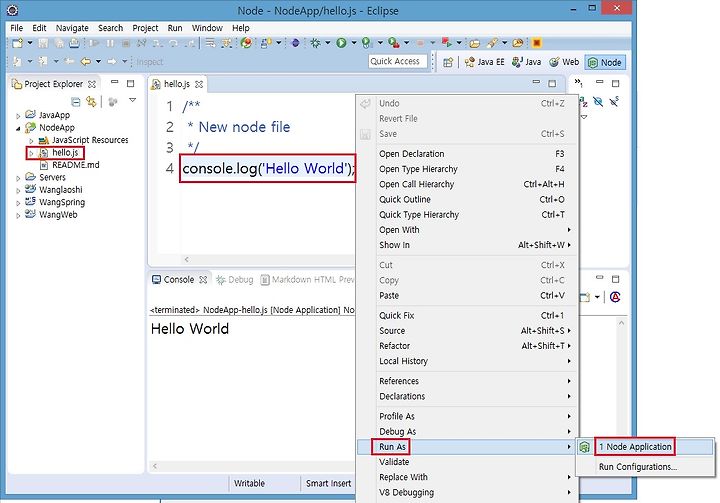
Task: Open the Project menu
Action: point(145,28)
